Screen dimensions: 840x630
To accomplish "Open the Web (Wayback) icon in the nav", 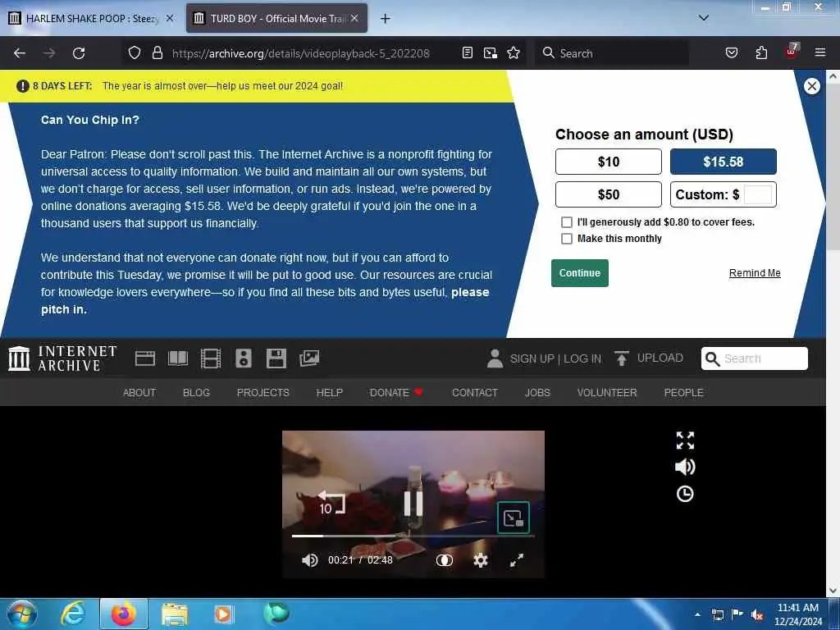I will [x=145, y=358].
